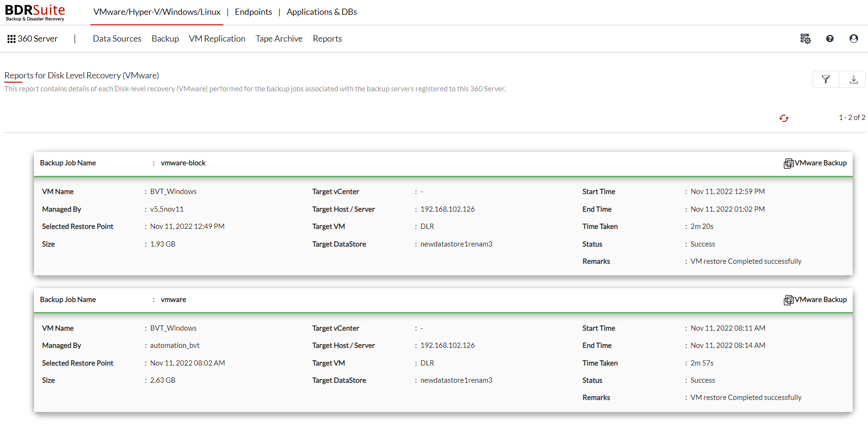Image resolution: width=868 pixels, height=431 pixels.
Task: Click start time 'Nov 11, 2022 12:59 PM'
Action: 728,192
